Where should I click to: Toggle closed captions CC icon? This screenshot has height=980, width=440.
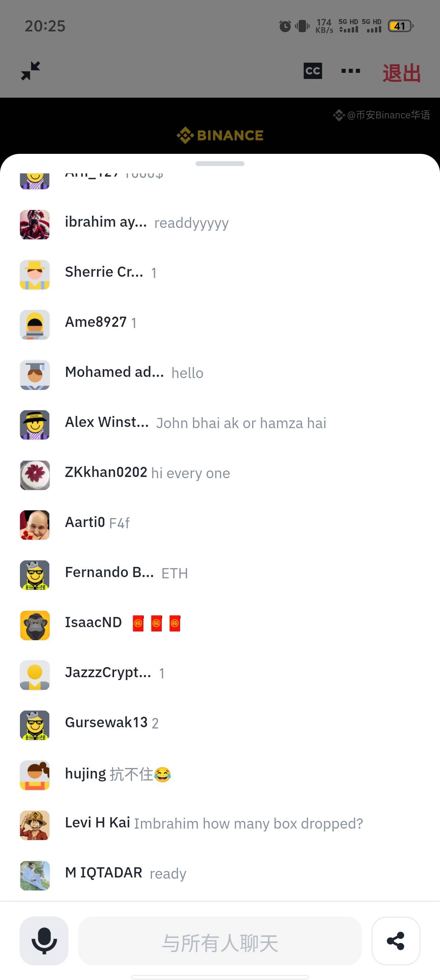coord(313,71)
